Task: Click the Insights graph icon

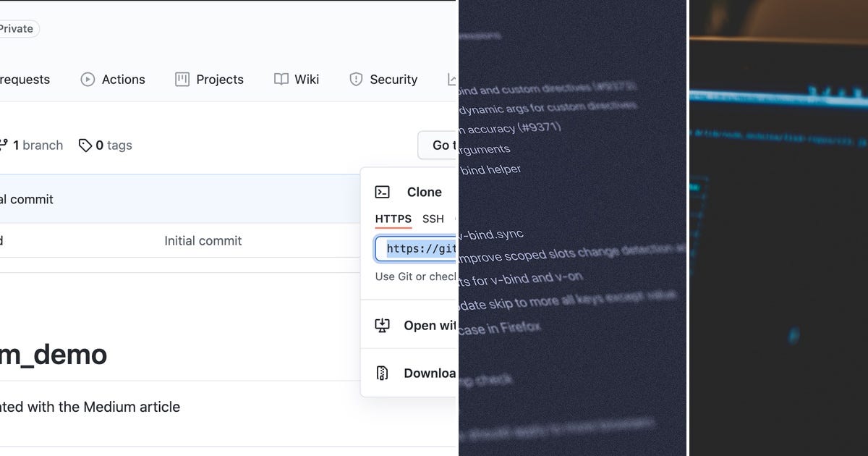Action: pos(451,80)
